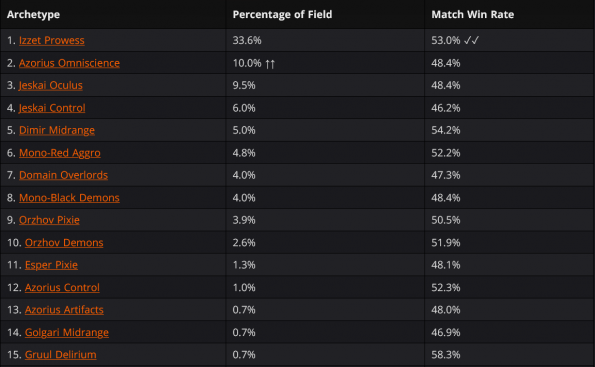Click the Jeskai Oculus link

pos(50,85)
